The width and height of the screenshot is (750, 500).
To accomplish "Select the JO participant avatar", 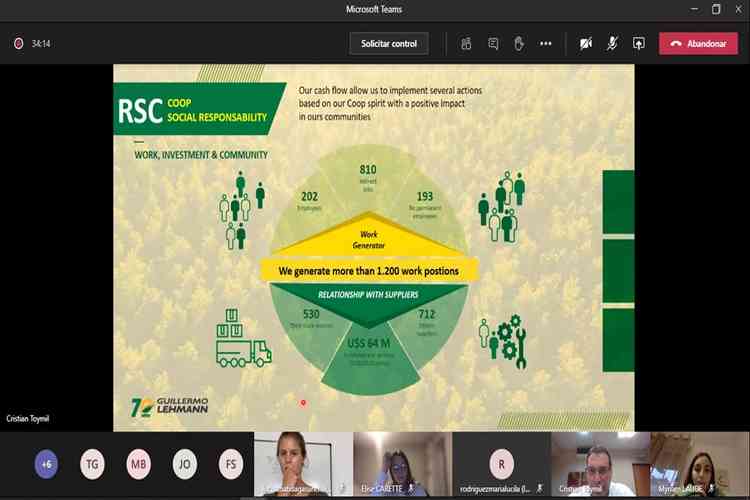I will coord(184,464).
